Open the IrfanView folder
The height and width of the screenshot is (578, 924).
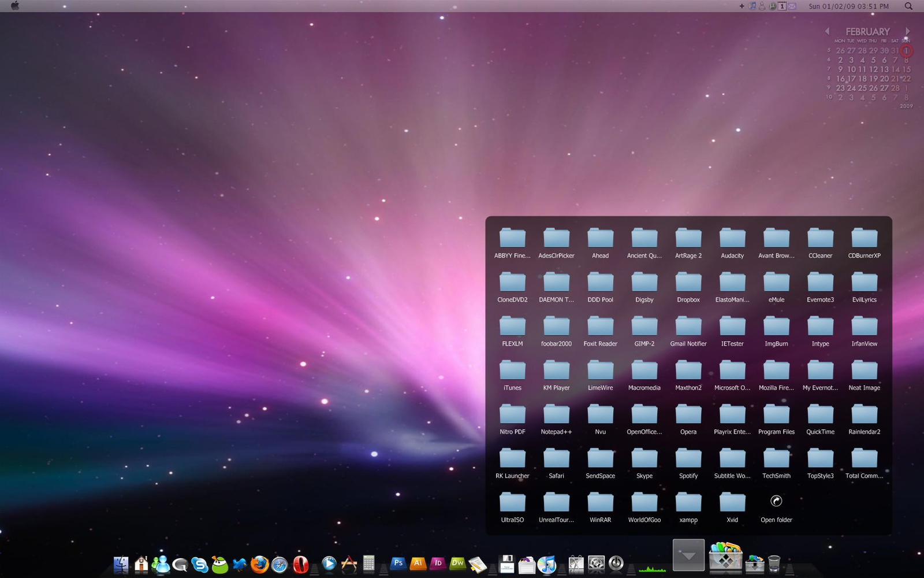[x=864, y=331]
